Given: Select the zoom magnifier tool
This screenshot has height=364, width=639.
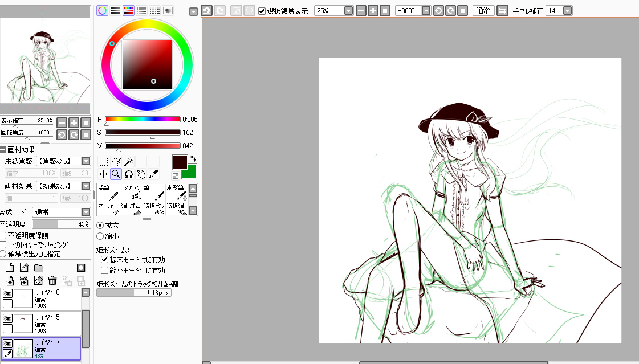Looking at the screenshot, I should tap(116, 174).
